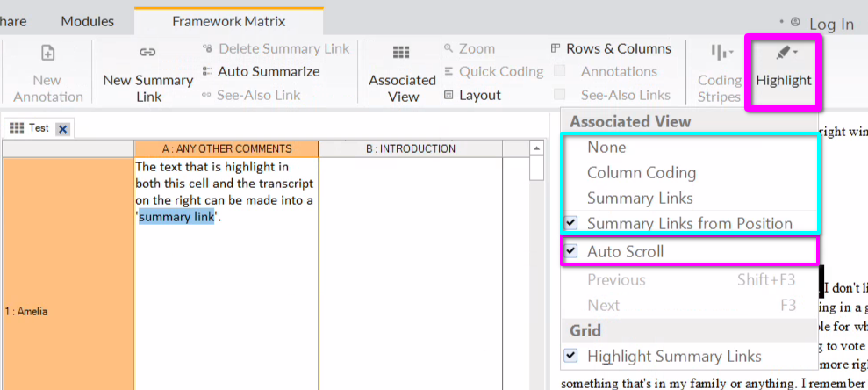This screenshot has width=868, height=390.
Task: Open the Coding Stripes tool
Action: click(720, 54)
